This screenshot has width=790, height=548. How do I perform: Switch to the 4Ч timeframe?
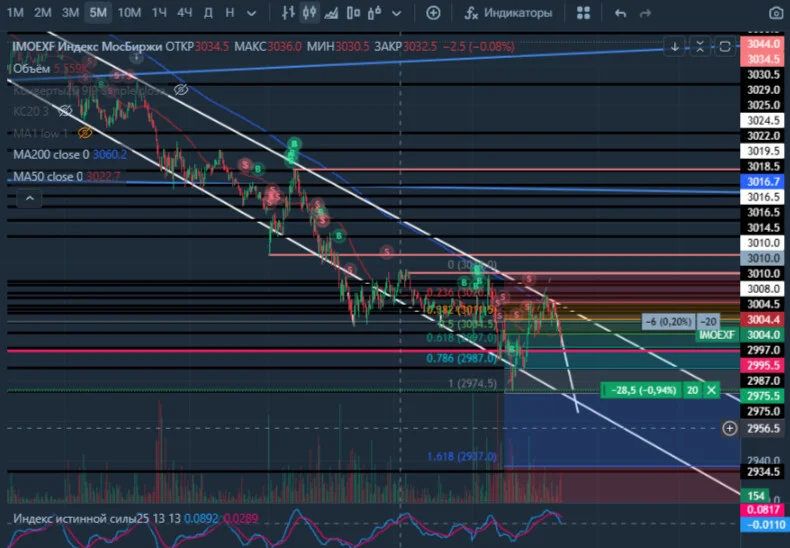tap(184, 13)
